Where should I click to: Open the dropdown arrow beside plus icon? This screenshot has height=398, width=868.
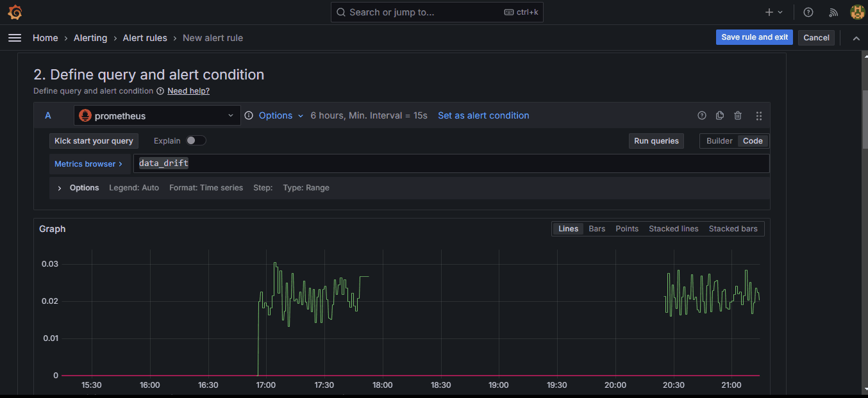[x=780, y=12]
